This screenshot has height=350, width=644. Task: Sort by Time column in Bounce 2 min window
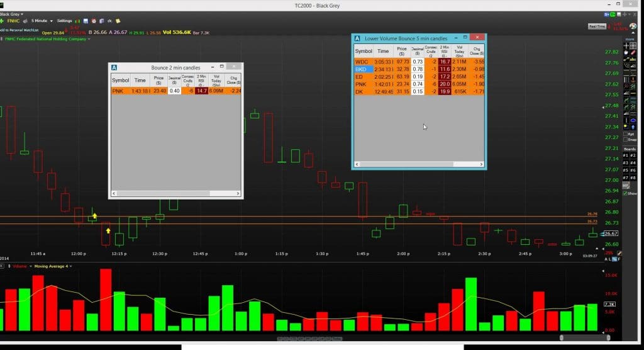tap(140, 80)
